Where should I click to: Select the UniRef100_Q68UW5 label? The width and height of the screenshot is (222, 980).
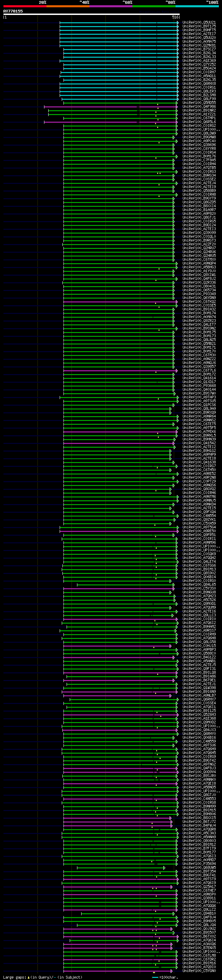pos(199,867)
